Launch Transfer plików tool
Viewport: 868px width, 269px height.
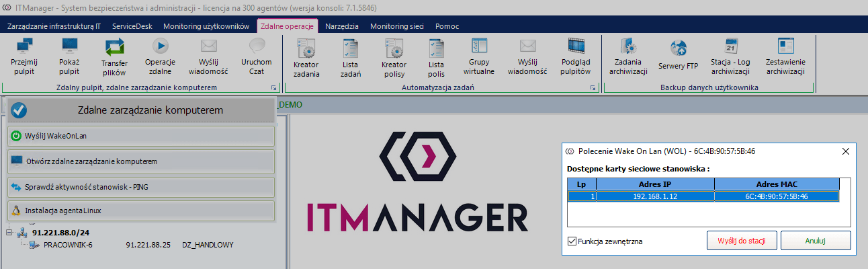114,56
